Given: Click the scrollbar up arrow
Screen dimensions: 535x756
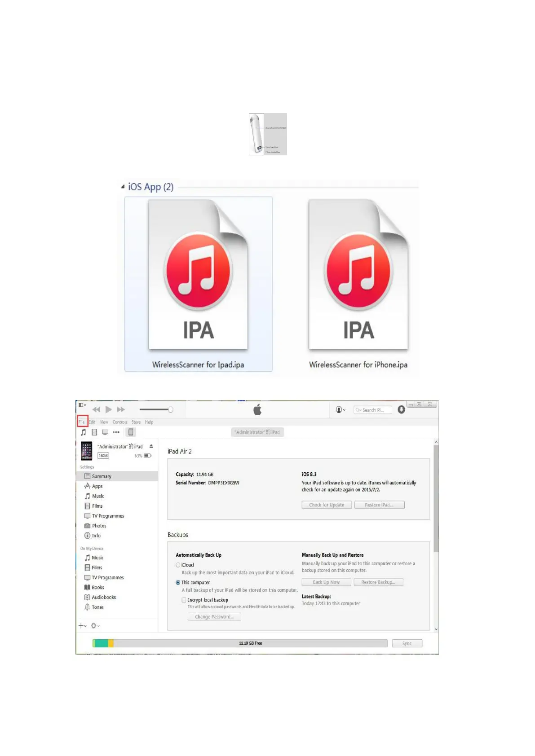Looking at the screenshot, I should click(x=436, y=443).
